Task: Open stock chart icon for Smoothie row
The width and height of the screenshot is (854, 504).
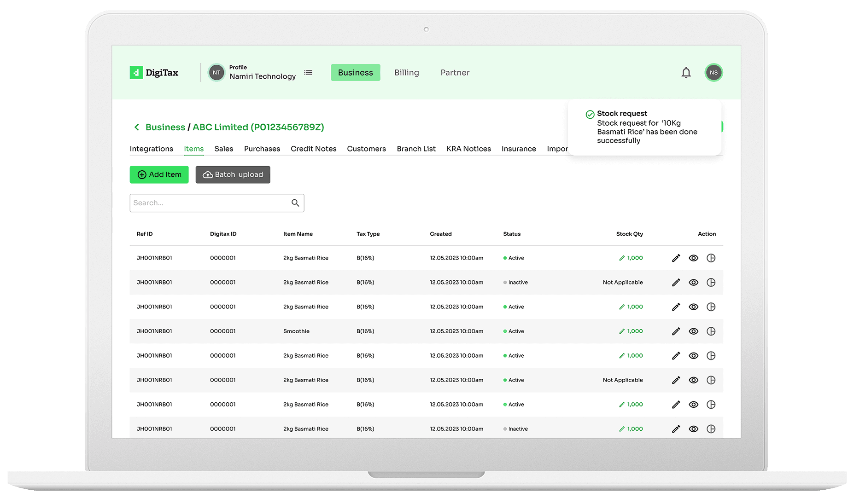Action: point(711,331)
